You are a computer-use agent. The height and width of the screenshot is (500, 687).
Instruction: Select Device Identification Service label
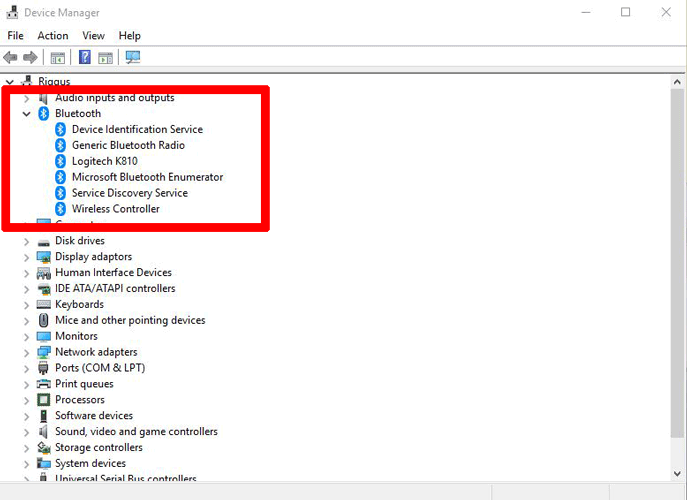(138, 129)
